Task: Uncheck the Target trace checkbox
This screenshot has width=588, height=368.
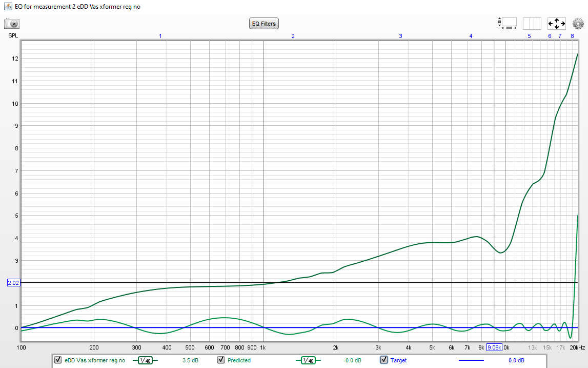Action: (383, 360)
